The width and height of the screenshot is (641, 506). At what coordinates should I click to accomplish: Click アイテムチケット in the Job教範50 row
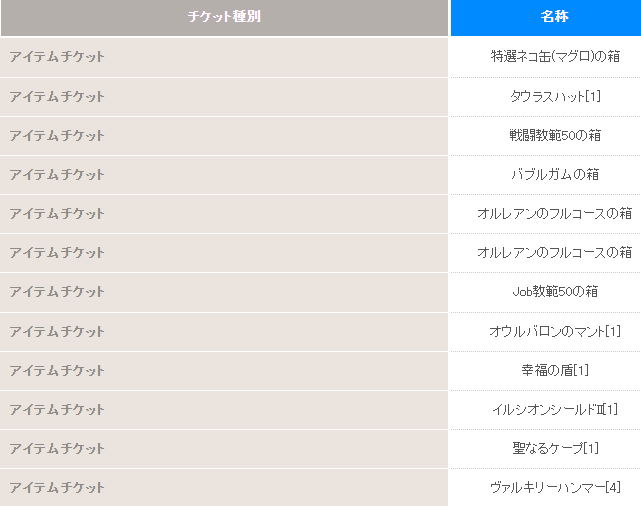57,291
